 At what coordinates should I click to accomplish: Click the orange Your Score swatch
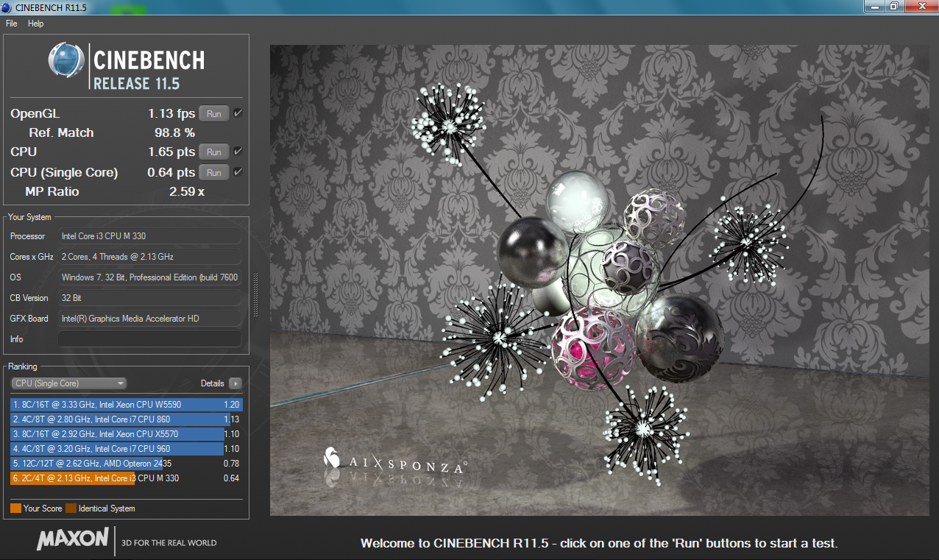[x=15, y=508]
